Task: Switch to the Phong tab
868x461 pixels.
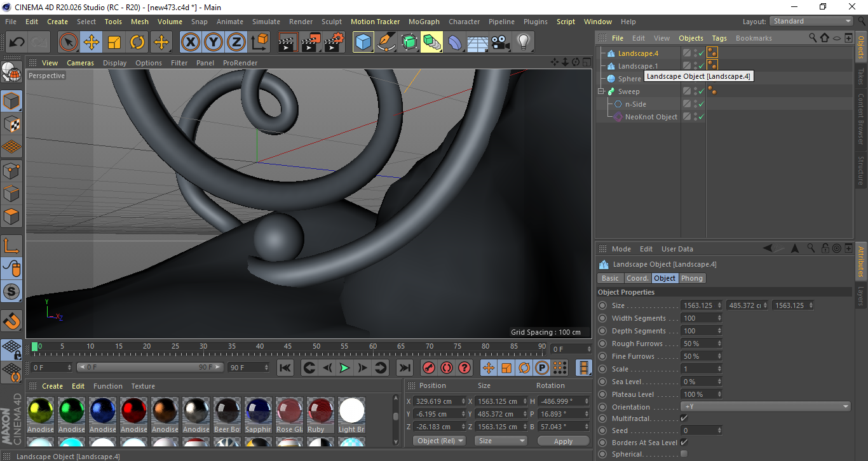Action: point(692,278)
